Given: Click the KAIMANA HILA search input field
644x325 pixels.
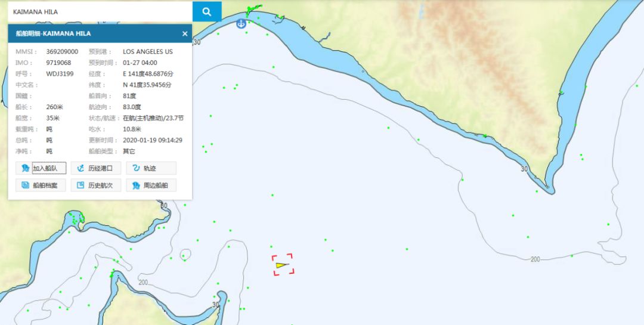Looking at the screenshot, I should (100, 12).
